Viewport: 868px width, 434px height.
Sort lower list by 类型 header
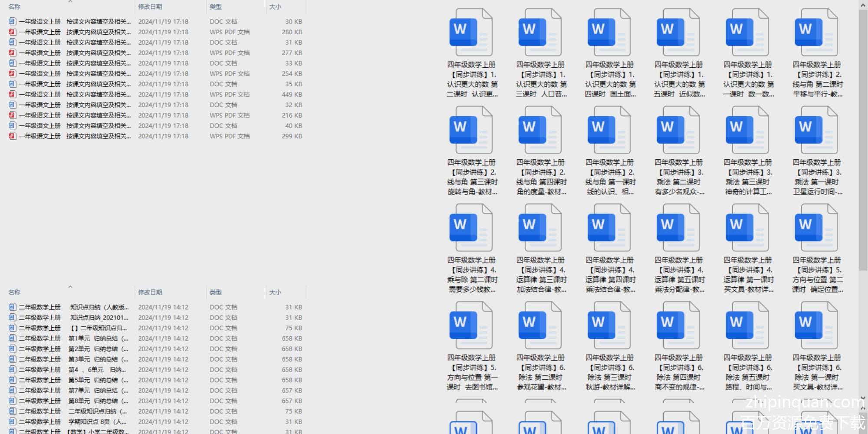pyautogui.click(x=216, y=293)
